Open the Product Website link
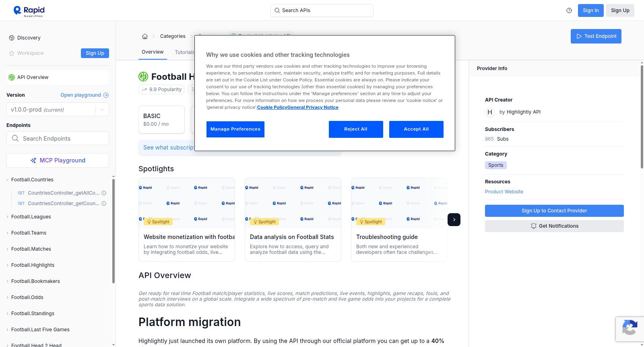644x347 pixels. [504, 192]
